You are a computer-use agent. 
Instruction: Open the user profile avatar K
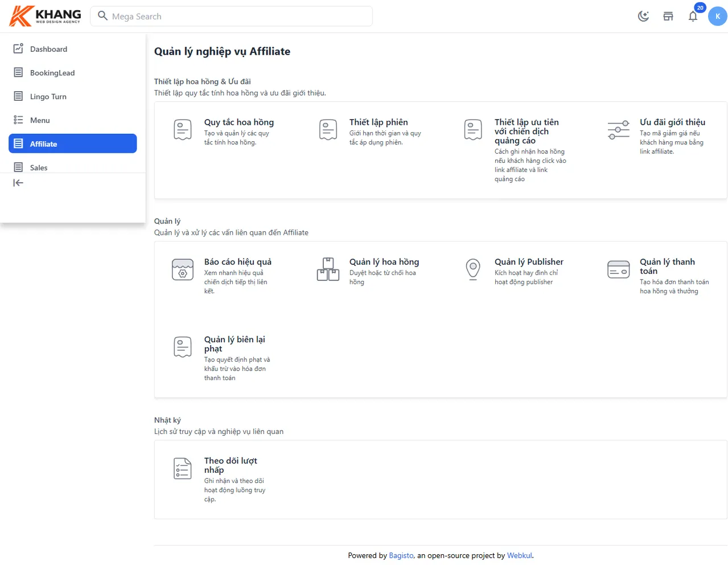click(718, 16)
